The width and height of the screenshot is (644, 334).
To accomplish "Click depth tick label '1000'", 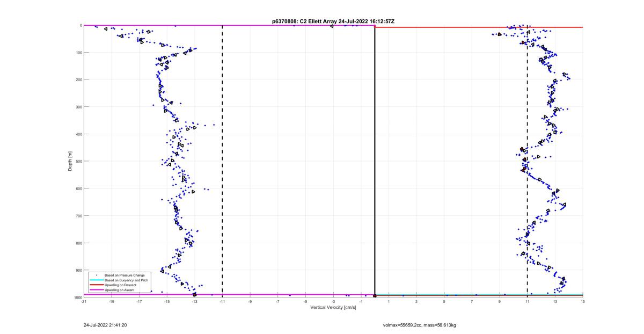I will coord(77,297).
